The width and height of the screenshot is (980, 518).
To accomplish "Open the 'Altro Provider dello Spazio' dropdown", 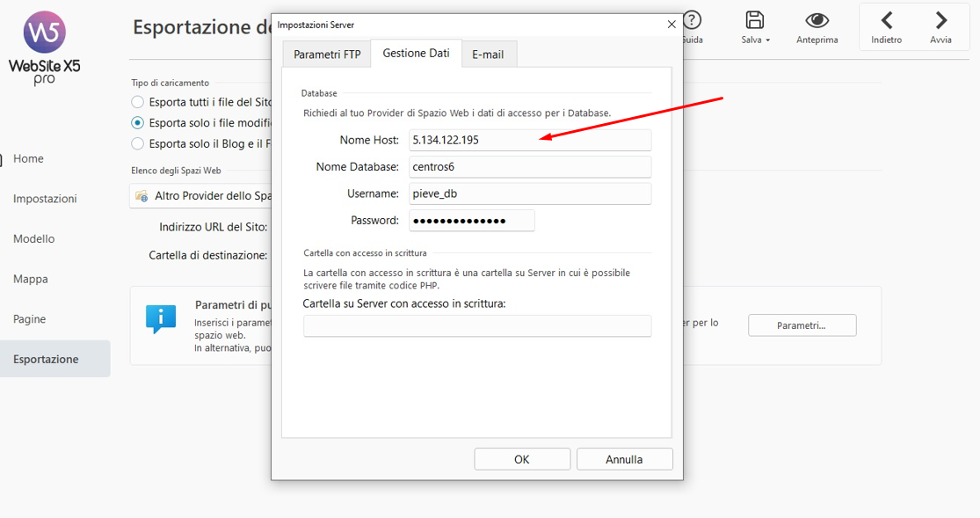I will point(202,196).
